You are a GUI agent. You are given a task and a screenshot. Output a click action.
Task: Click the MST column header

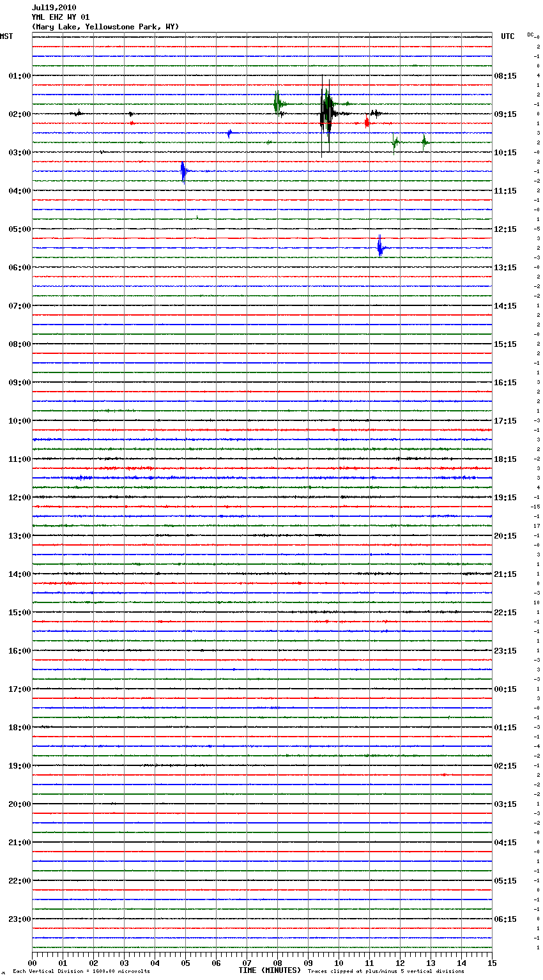(x=6, y=36)
